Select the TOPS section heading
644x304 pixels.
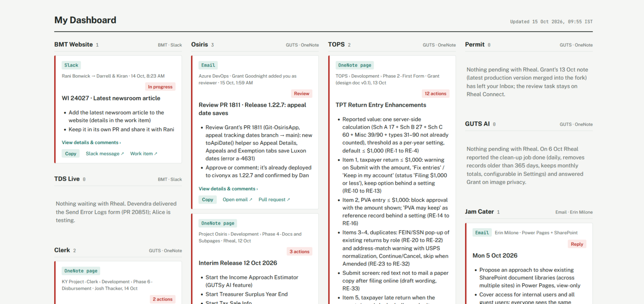tap(337, 45)
